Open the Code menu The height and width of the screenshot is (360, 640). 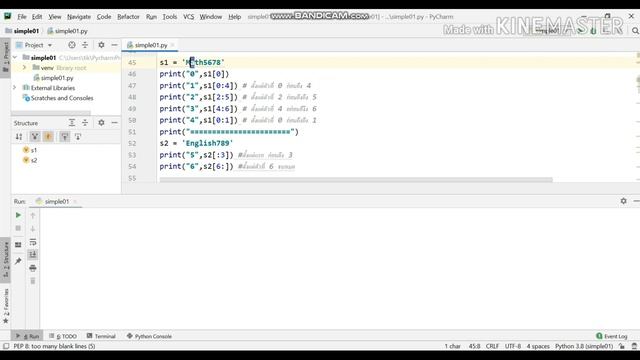[104, 17]
